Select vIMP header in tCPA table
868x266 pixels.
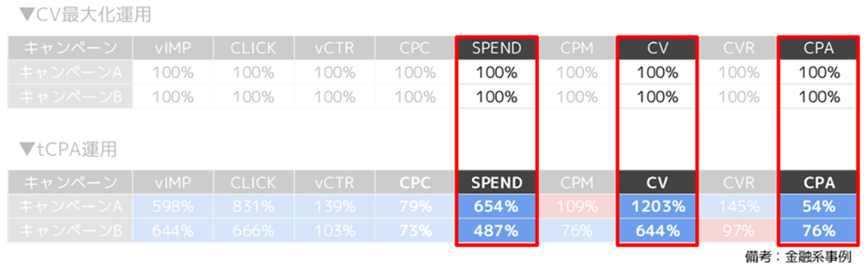tap(173, 183)
